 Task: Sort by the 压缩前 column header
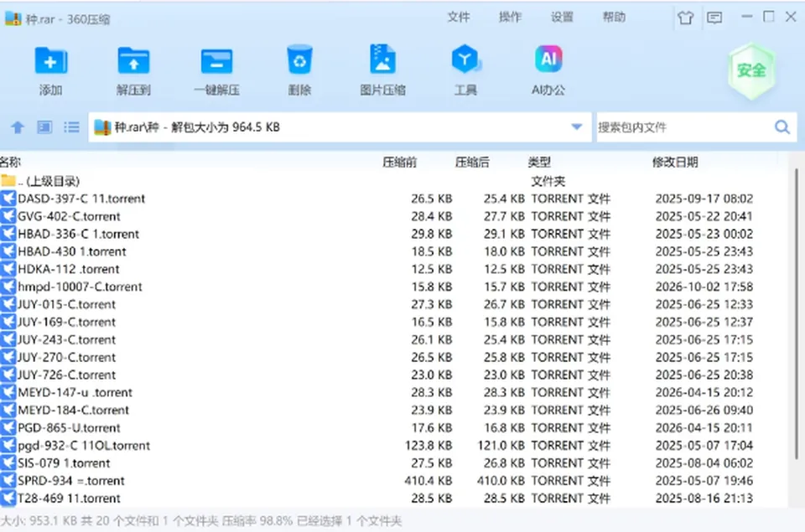coord(400,163)
